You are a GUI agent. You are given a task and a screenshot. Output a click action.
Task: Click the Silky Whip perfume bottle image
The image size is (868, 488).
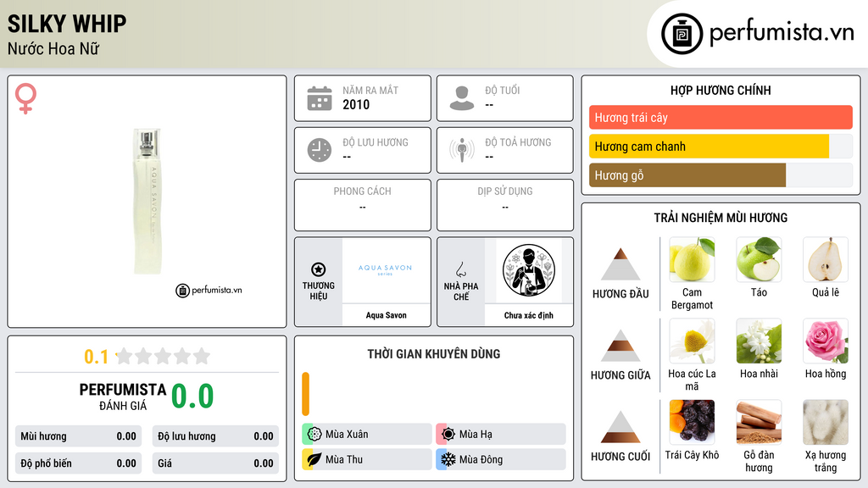click(147, 202)
